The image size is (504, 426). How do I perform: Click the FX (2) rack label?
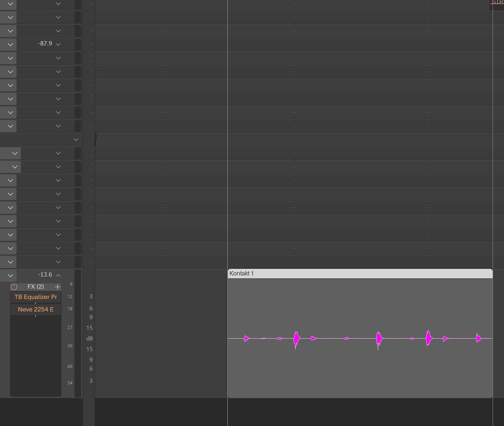(x=36, y=287)
